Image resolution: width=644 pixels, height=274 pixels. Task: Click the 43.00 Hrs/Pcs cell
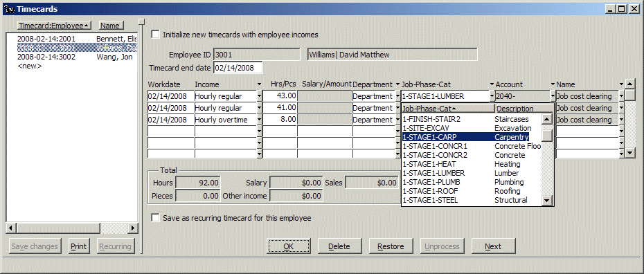(x=280, y=96)
